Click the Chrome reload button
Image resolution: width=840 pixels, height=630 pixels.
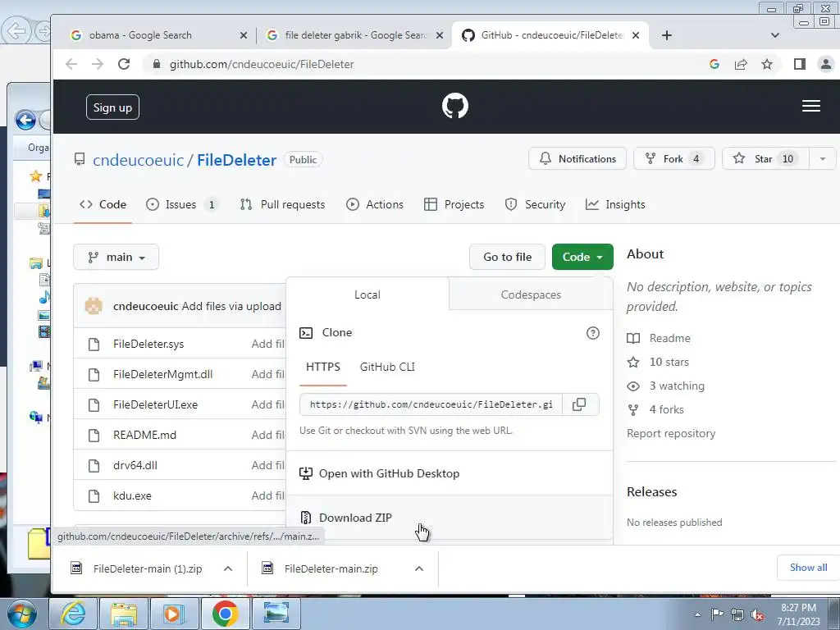pyautogui.click(x=124, y=64)
